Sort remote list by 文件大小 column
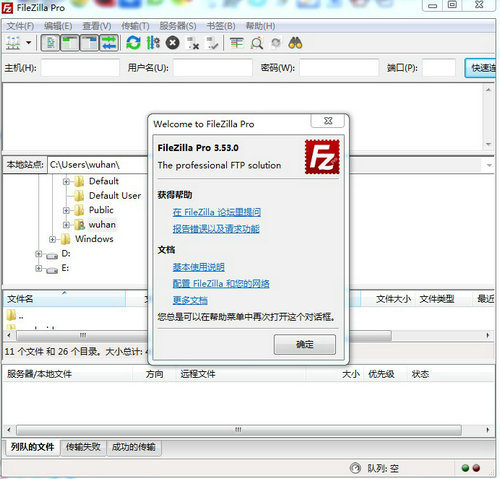 (393, 299)
